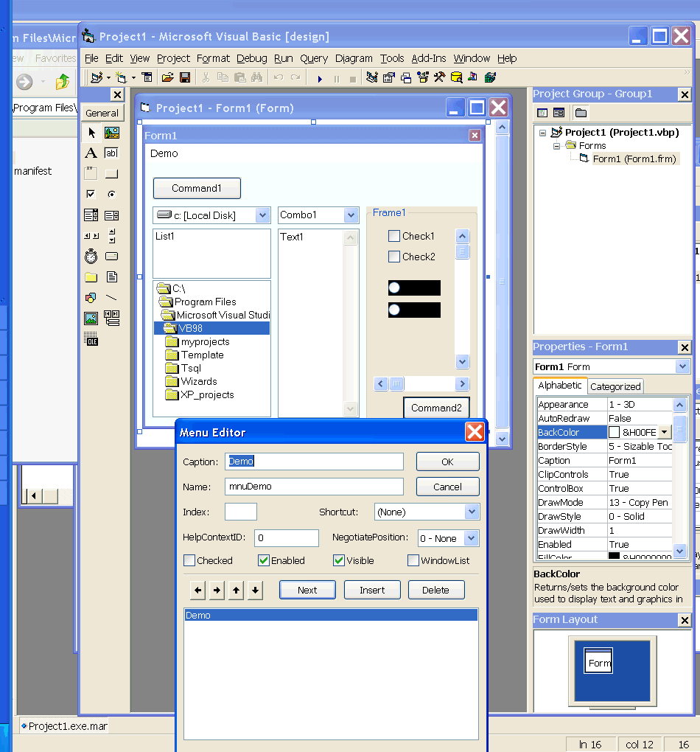The image size is (700, 752).
Task: Select the Timer control in the toolbox
Action: (x=91, y=256)
